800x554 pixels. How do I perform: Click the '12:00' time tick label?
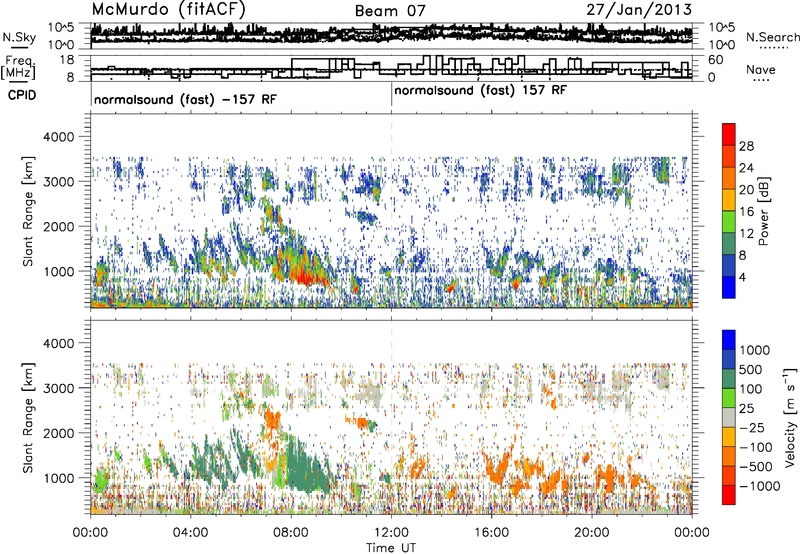tap(391, 533)
